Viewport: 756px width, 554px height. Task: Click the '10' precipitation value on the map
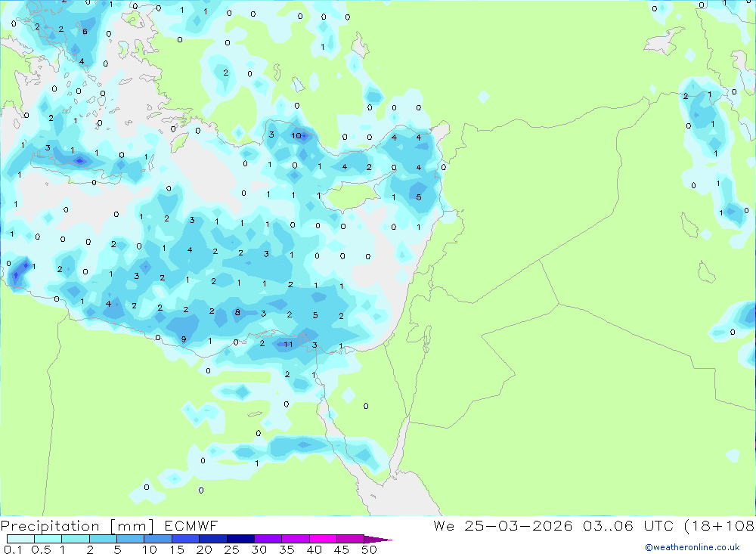point(296,136)
